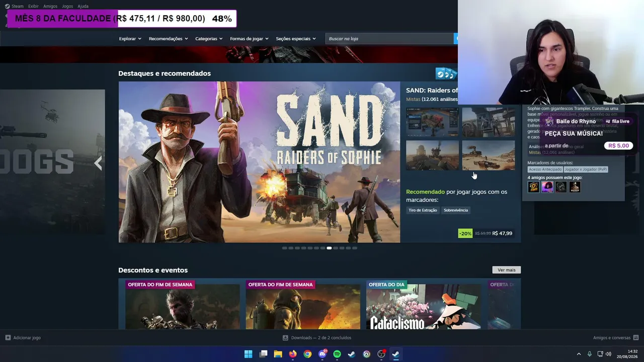
Task: Click the Adicionar jogo plus icon
Action: point(8,338)
